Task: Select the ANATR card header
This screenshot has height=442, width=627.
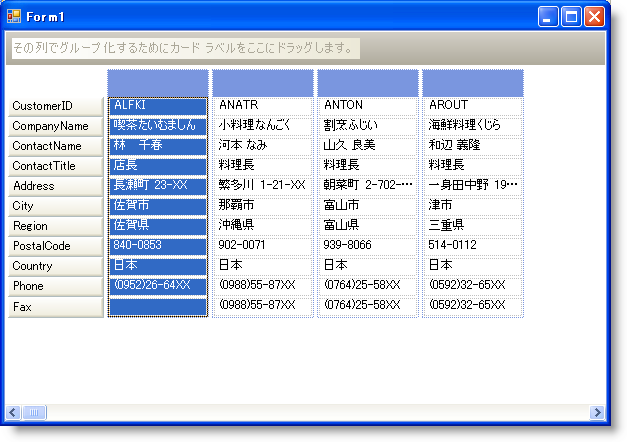Action: (263, 83)
